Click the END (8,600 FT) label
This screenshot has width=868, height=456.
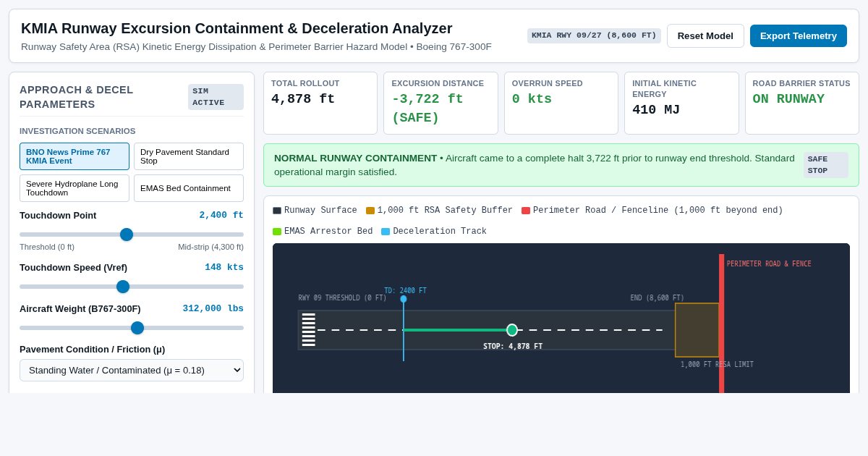click(657, 298)
